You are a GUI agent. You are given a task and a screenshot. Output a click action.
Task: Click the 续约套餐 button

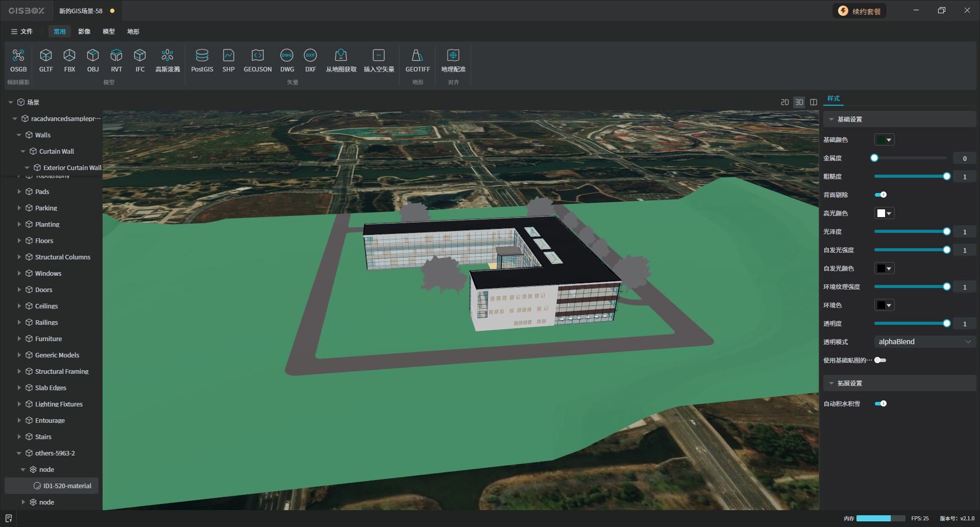click(860, 11)
